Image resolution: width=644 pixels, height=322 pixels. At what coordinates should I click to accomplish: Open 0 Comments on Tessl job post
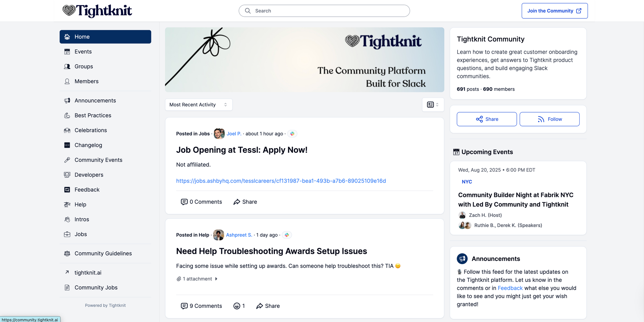(x=201, y=202)
